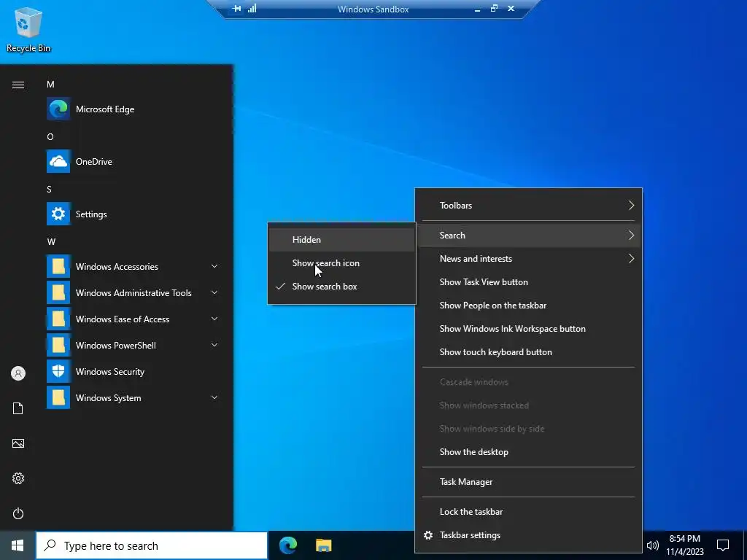The height and width of the screenshot is (560, 747).
Task: Click the Start menu hamburger expand icon
Action: [18, 85]
